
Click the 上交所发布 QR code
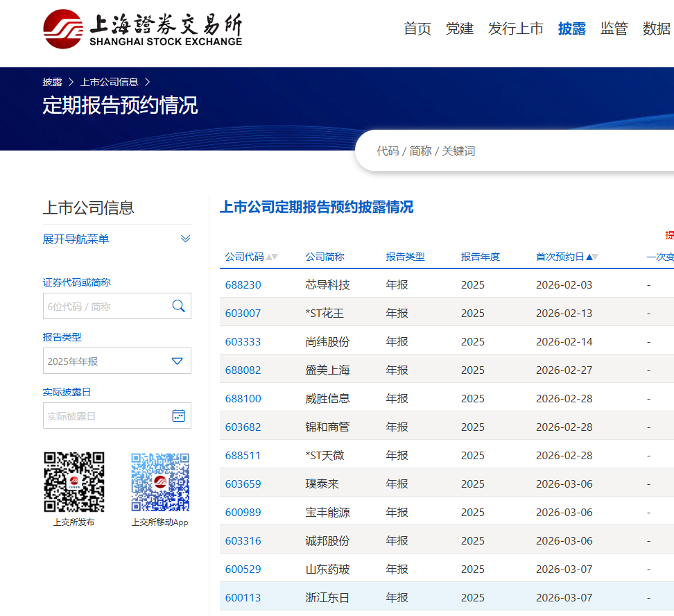click(x=74, y=482)
